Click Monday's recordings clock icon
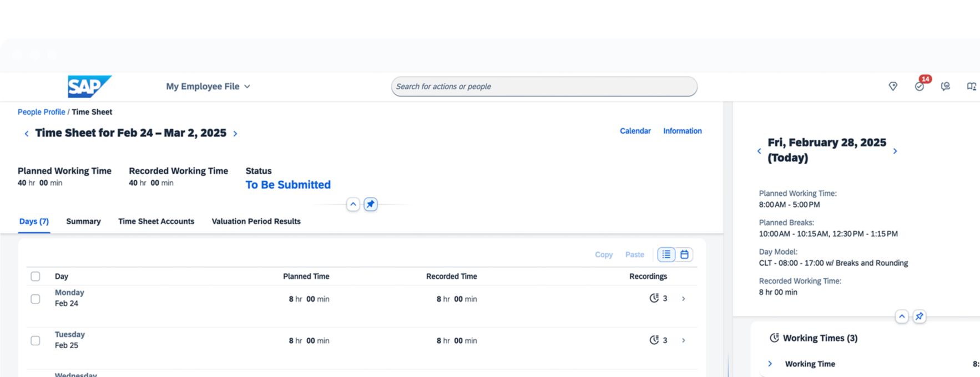Image resolution: width=980 pixels, height=377 pixels. [x=654, y=298]
